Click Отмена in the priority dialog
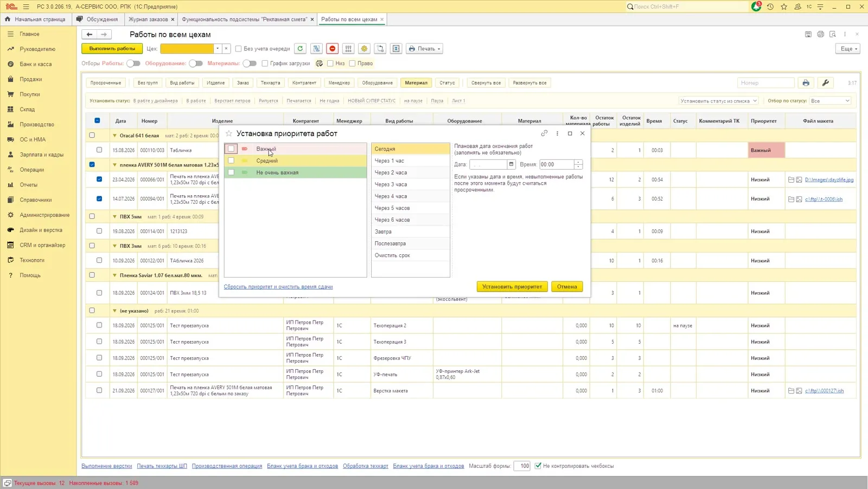The image size is (868, 489). coord(567,287)
